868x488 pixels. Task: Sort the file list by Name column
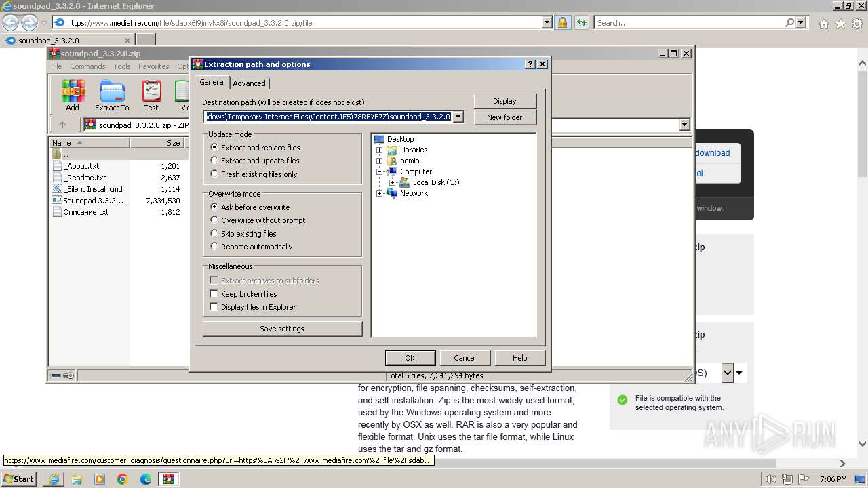(90, 143)
